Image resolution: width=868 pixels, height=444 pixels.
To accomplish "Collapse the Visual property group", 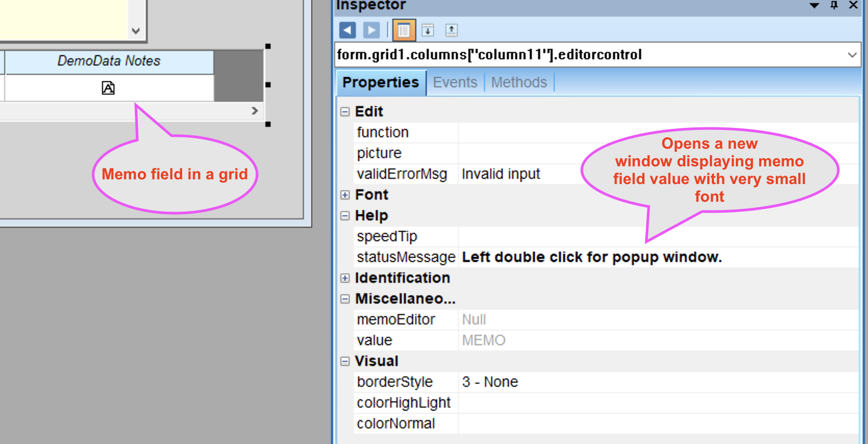I will pos(345,361).
